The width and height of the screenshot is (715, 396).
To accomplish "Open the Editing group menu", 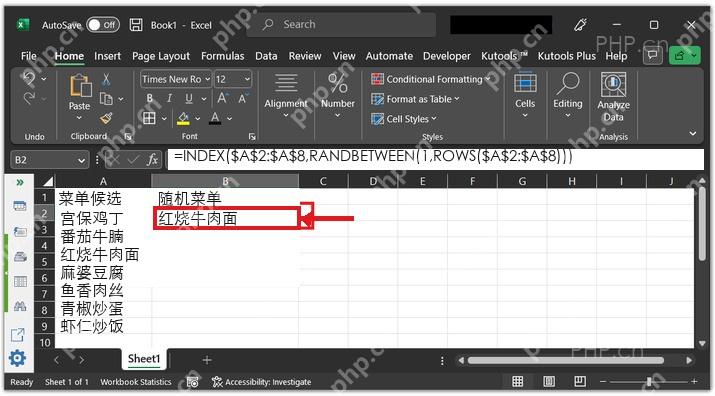I will pos(568,95).
